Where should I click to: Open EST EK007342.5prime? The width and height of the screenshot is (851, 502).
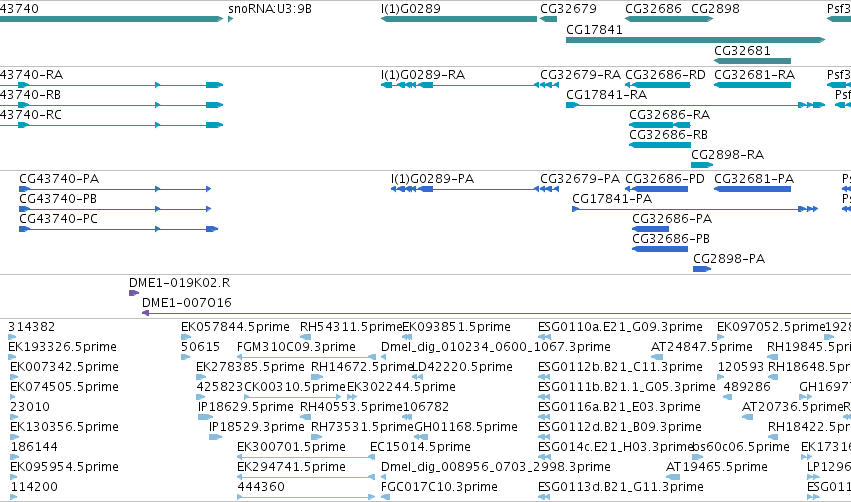coord(12,377)
